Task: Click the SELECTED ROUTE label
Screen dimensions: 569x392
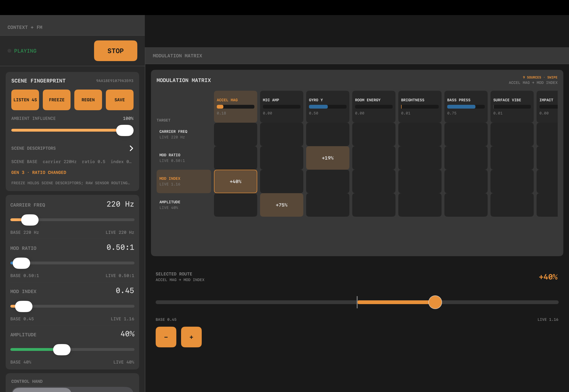Action: (174, 274)
